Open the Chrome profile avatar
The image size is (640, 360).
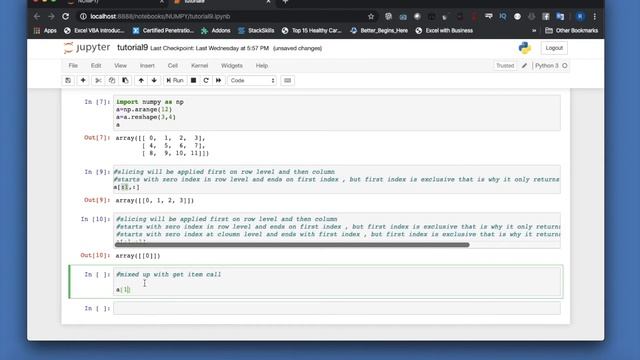tap(580, 16)
